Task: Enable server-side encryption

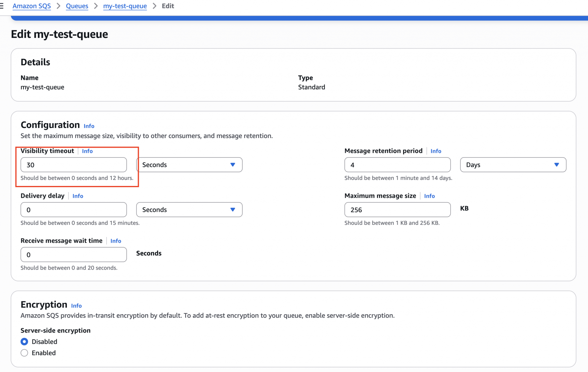Action: (24, 353)
